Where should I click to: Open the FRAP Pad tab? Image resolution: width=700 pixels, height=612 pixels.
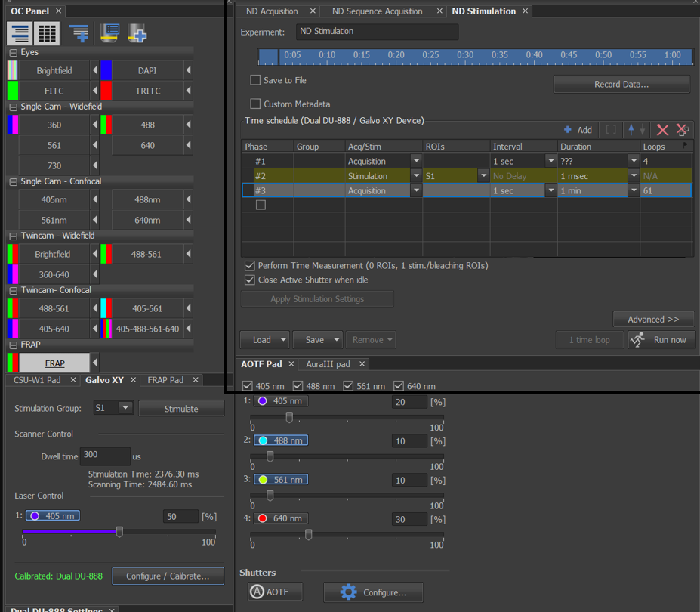pos(165,380)
